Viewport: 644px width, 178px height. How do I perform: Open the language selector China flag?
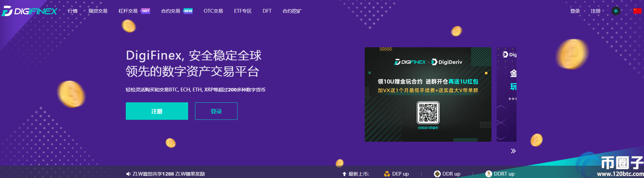click(637, 11)
